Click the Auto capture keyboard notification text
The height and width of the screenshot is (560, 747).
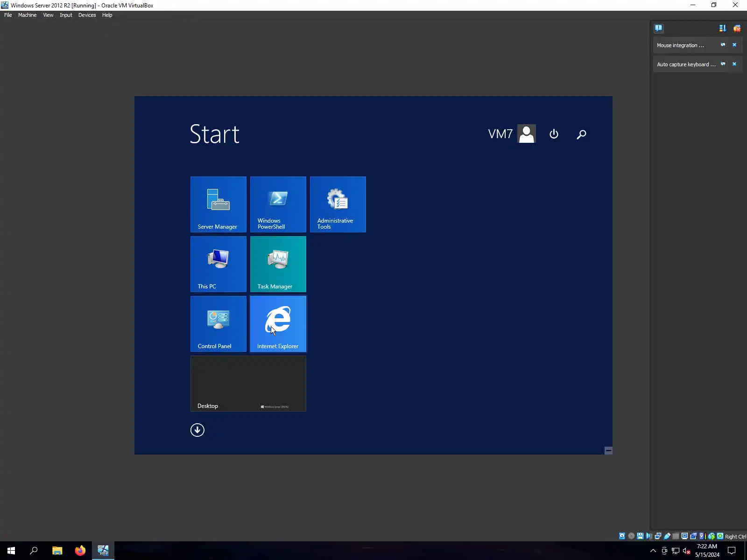[686, 64]
